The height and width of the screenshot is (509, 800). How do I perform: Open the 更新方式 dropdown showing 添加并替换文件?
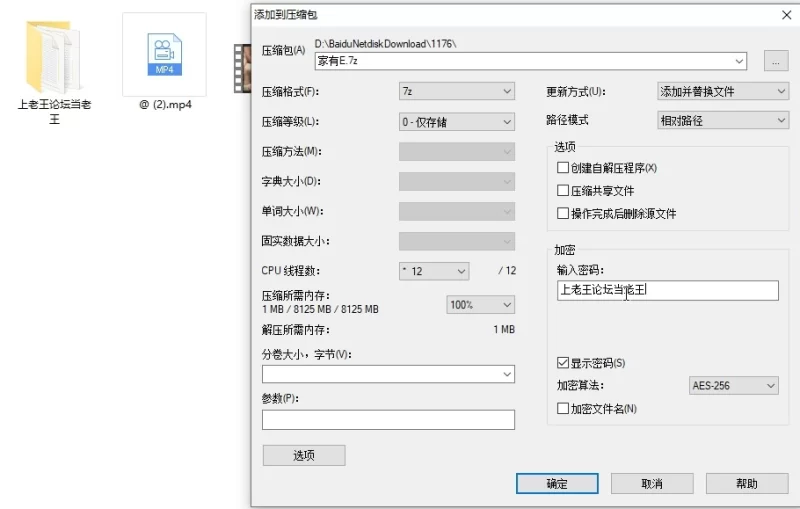pos(723,92)
